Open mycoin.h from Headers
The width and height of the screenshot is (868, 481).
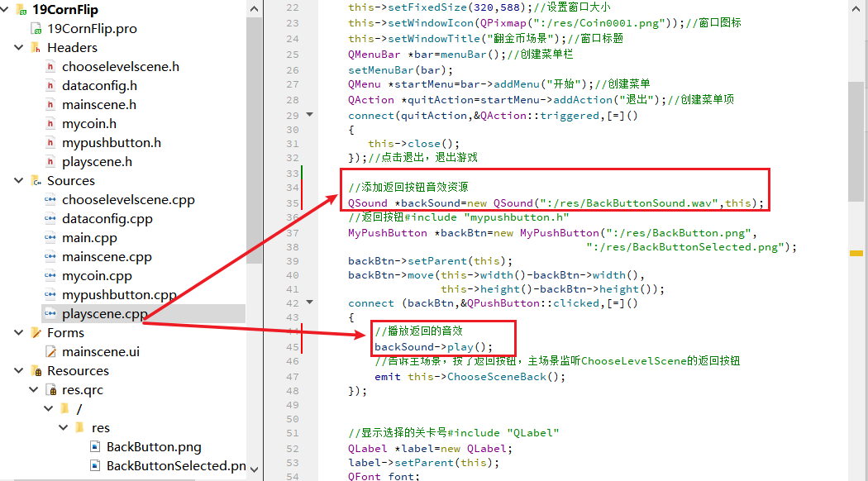point(89,123)
